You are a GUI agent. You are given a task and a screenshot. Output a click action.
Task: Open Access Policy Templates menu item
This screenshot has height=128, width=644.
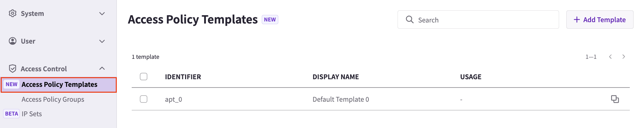[x=59, y=85]
